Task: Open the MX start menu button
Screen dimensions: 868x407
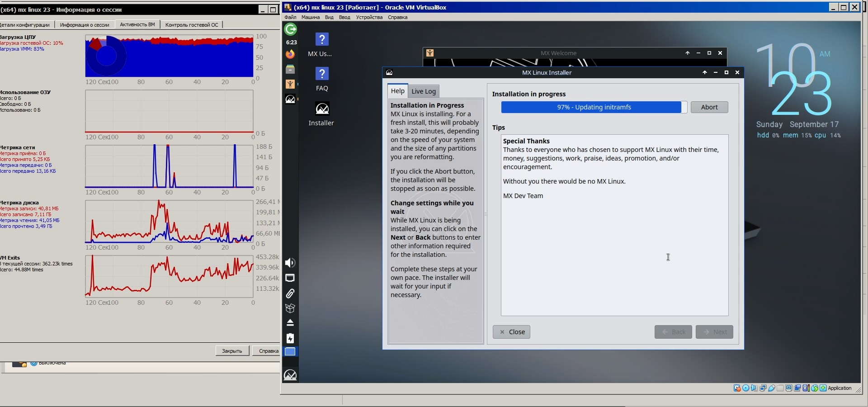Action: click(290, 375)
